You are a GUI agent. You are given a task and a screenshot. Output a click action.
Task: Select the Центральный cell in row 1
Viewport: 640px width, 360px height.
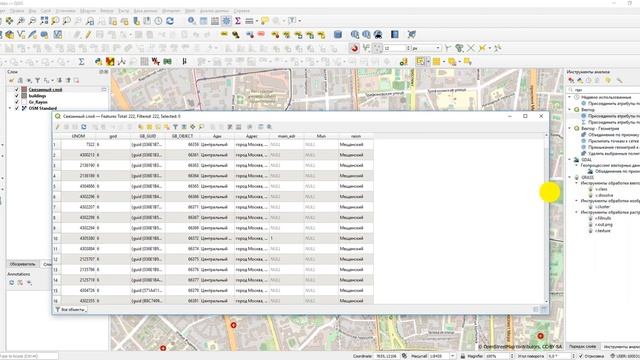pos(217,144)
